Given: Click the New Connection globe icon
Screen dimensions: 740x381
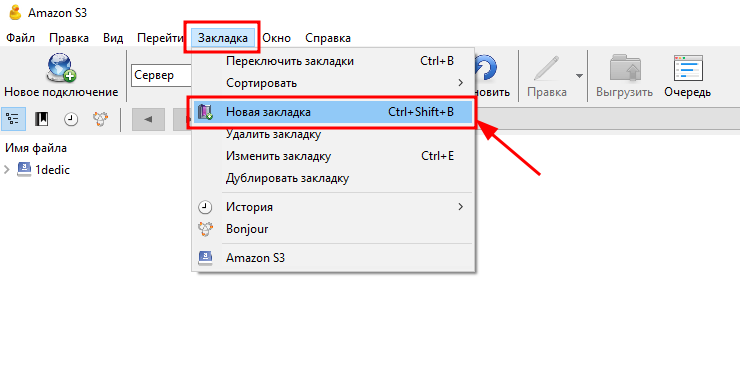Looking at the screenshot, I should pyautogui.click(x=61, y=68).
